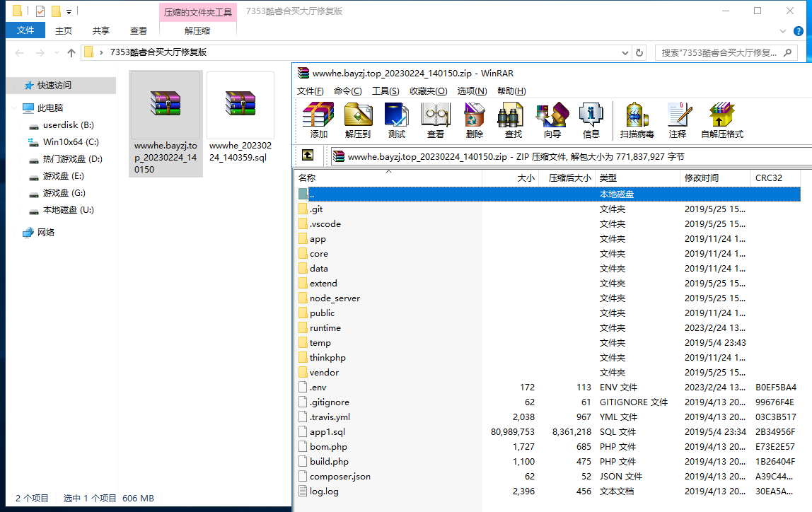Run the Test (测试) archive tool
Image resolution: width=812 pixels, height=512 pixels.
point(397,119)
